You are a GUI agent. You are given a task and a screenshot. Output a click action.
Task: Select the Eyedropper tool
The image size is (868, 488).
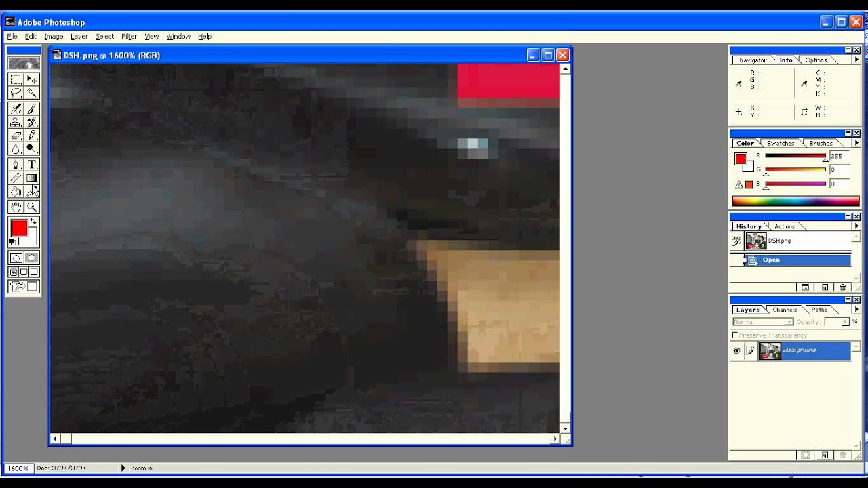32,191
